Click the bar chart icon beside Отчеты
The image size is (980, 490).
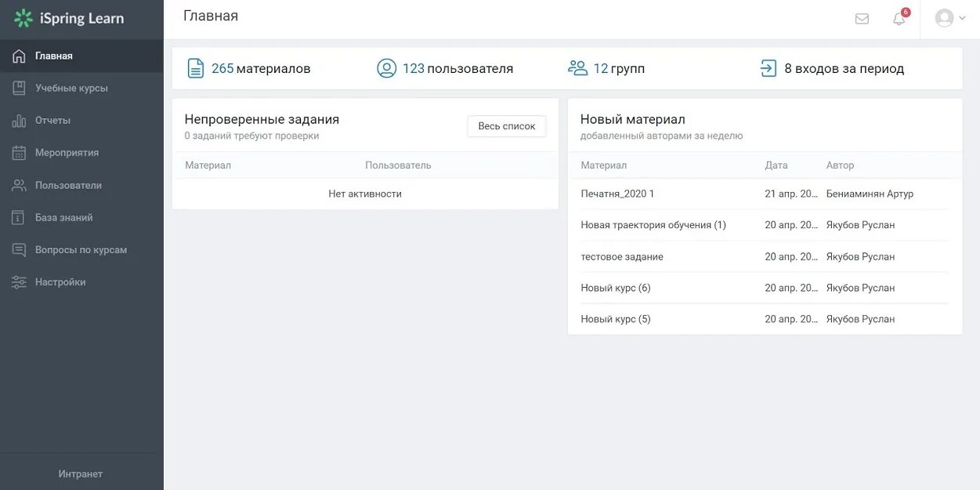pos(20,120)
